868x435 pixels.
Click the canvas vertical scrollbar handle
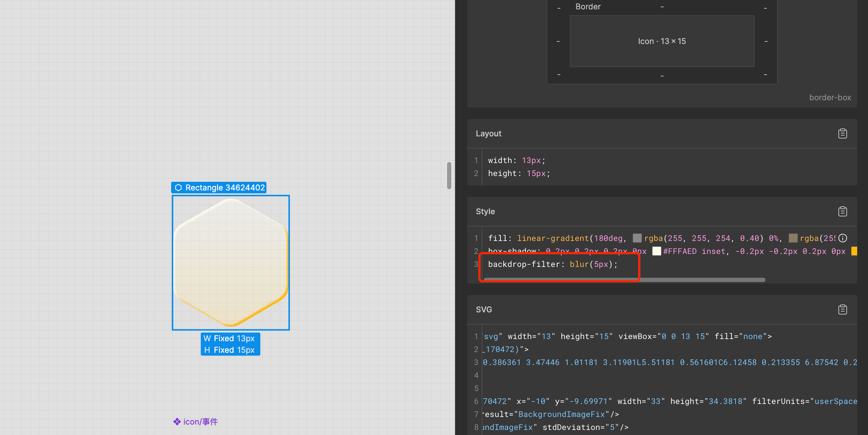[x=449, y=176]
